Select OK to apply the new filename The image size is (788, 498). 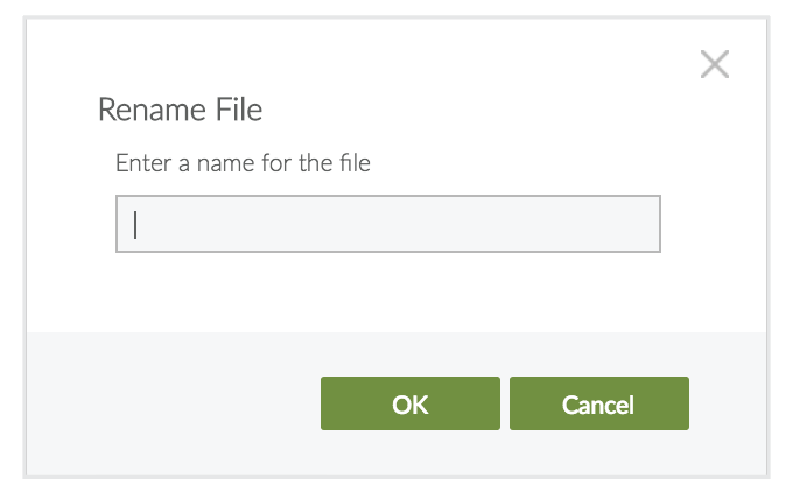[410, 404]
